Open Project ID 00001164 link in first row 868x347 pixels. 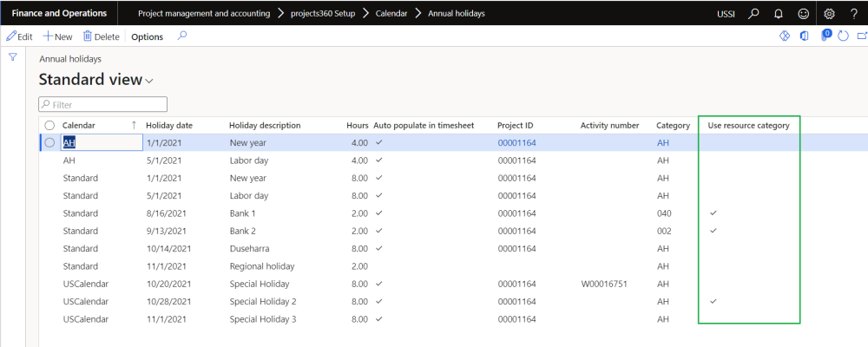tap(516, 143)
